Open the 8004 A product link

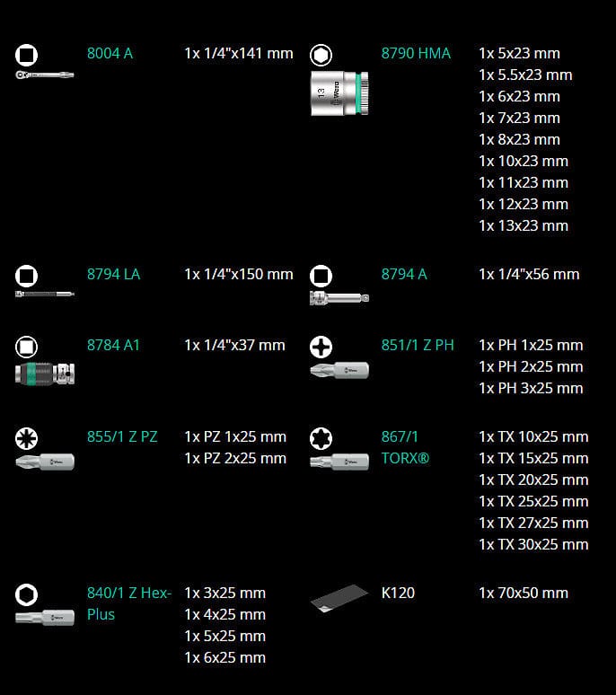pos(110,53)
